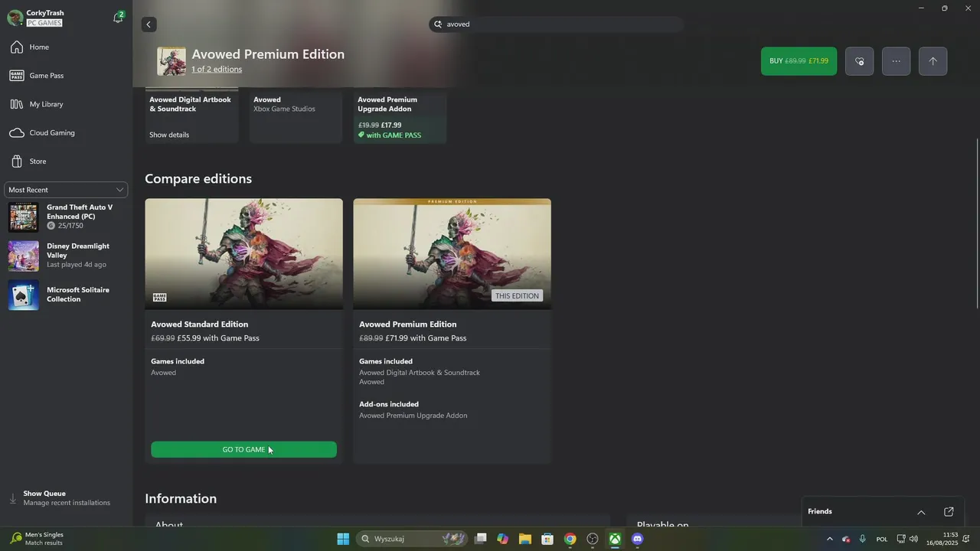Open the Xbox app taskbar icon

pyautogui.click(x=615, y=539)
